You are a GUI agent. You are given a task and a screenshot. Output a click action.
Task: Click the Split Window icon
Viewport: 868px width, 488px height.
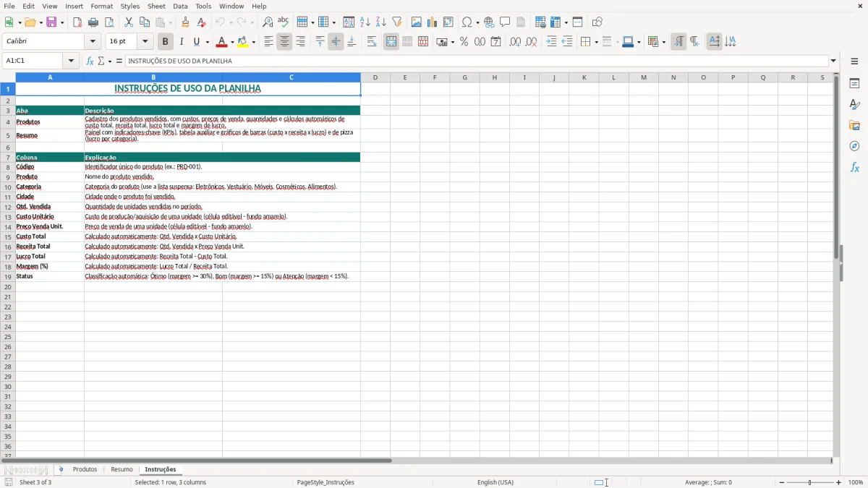[578, 22]
